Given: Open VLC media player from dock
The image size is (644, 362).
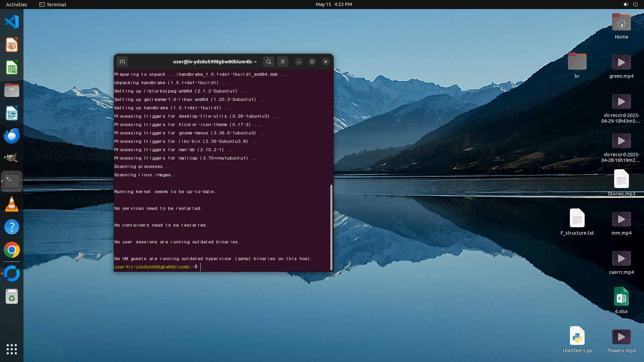Looking at the screenshot, I should [x=12, y=204].
